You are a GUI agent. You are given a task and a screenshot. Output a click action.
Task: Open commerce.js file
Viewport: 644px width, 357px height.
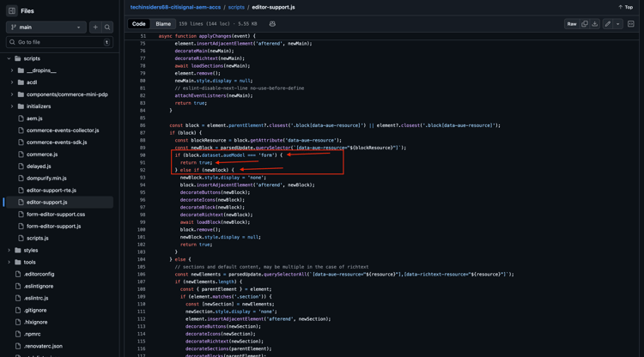[x=42, y=154]
